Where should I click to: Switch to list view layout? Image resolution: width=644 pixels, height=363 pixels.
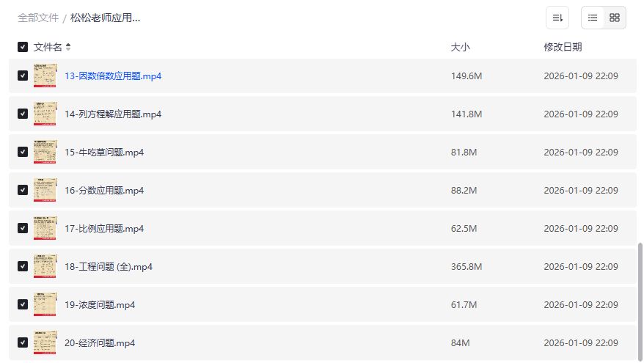click(593, 18)
